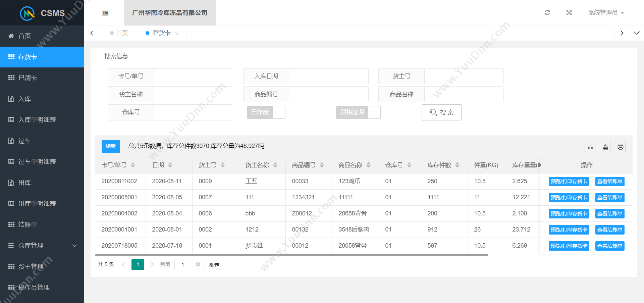Image resolution: width=644 pixels, height=303 pixels.
Task: Click 查看结账单 for card 20200811002
Action: (610, 182)
